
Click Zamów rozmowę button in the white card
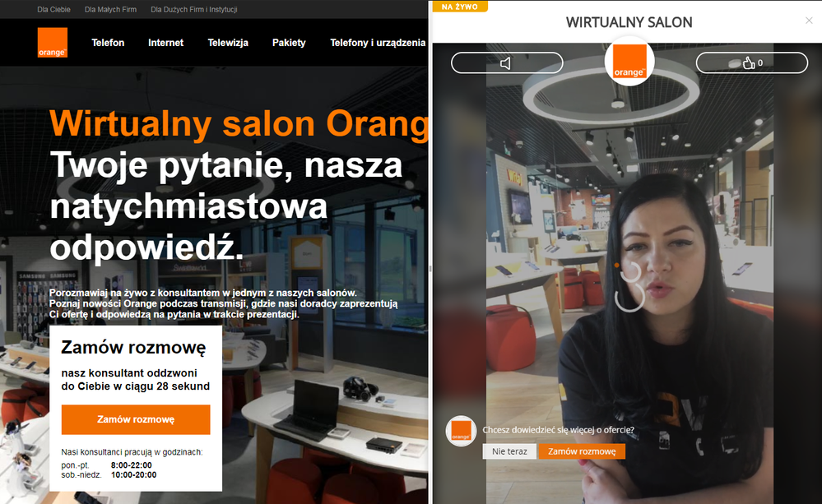[x=136, y=419]
